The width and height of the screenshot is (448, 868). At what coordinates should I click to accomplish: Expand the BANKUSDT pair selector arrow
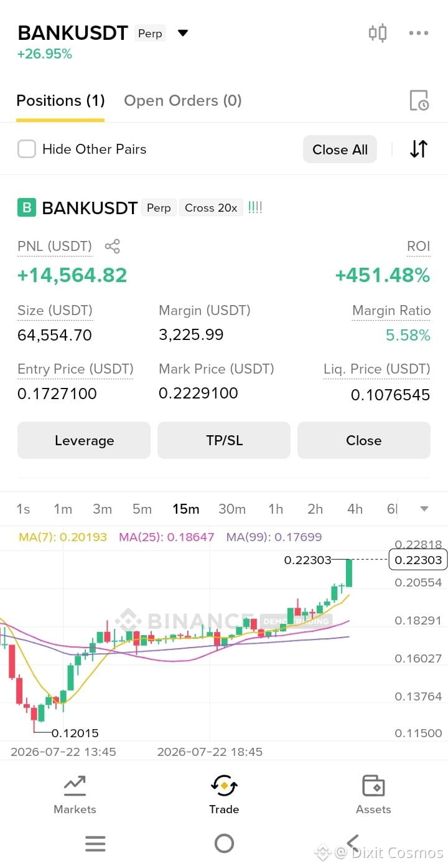(x=183, y=33)
